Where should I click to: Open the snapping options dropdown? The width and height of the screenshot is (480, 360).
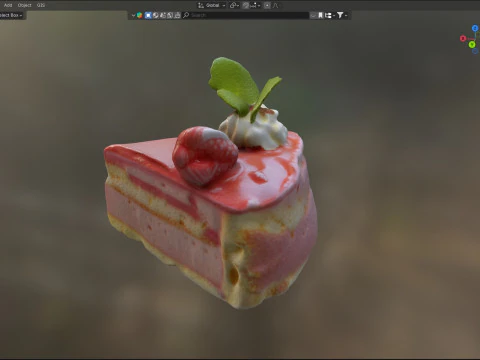[x=255, y=5]
